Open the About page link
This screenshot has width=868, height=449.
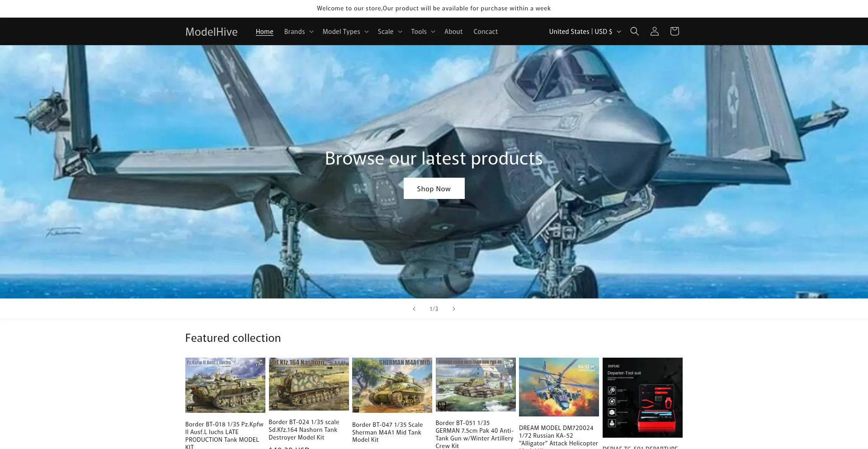tap(453, 32)
